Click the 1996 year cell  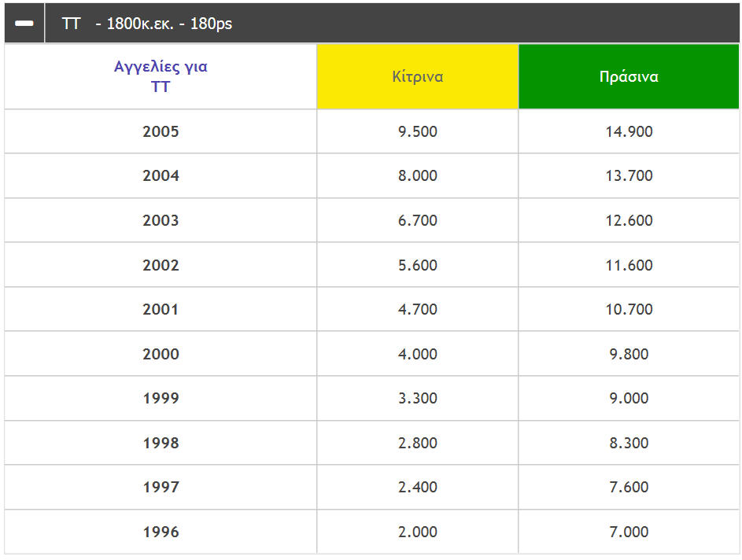161,532
